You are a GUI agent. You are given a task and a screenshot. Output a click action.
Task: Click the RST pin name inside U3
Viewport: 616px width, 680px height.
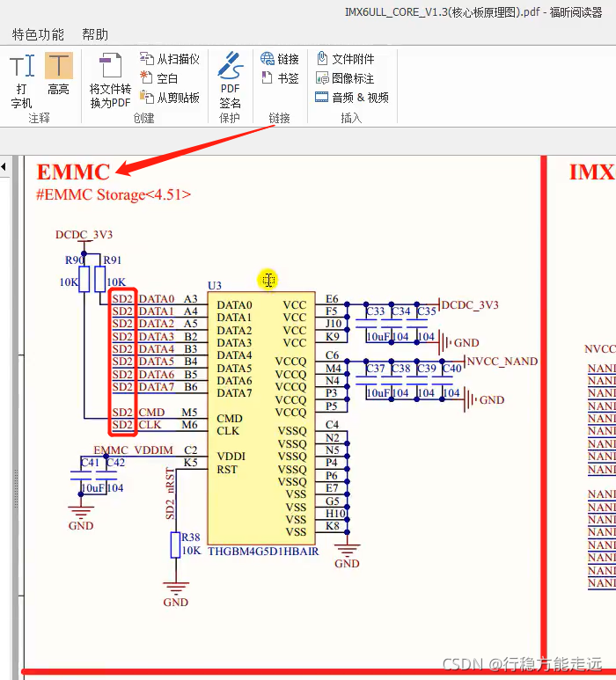(x=227, y=470)
